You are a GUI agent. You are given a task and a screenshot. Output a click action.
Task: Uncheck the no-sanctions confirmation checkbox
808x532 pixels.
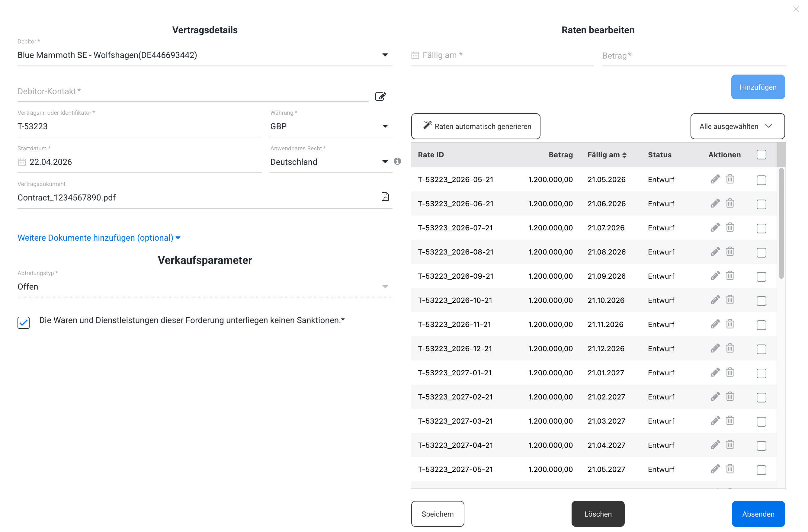(24, 322)
